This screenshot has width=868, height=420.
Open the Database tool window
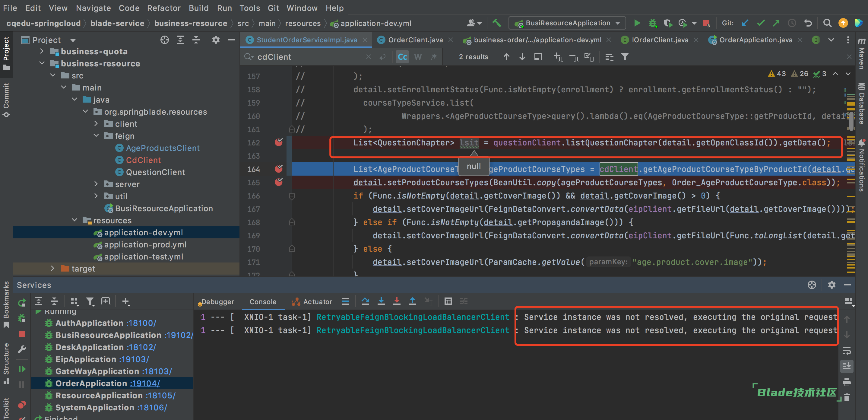click(862, 104)
